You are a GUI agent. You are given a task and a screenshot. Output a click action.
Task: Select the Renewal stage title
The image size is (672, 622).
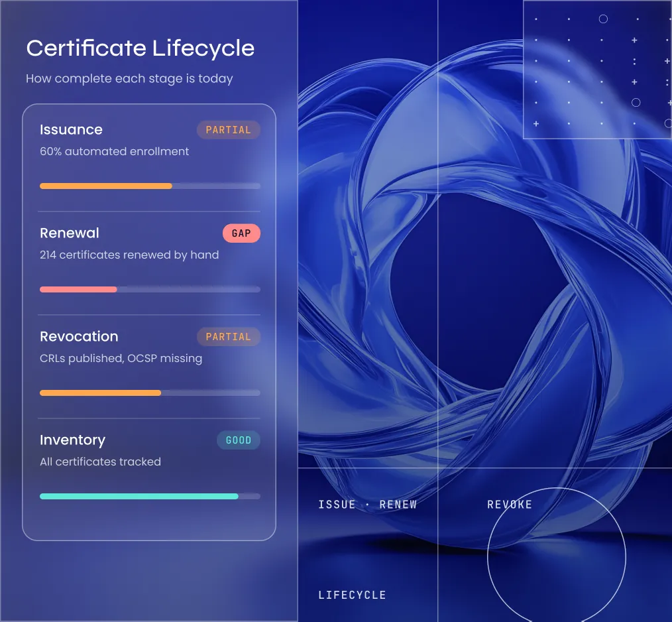(70, 233)
